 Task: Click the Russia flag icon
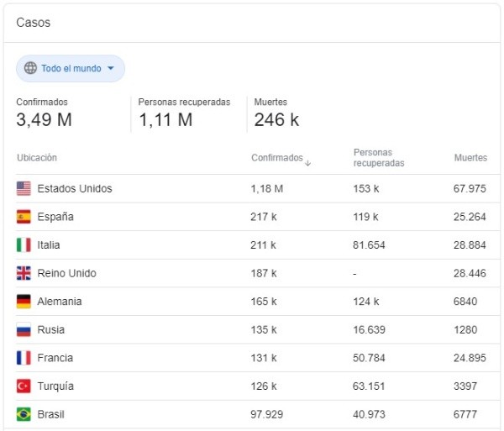click(x=24, y=329)
